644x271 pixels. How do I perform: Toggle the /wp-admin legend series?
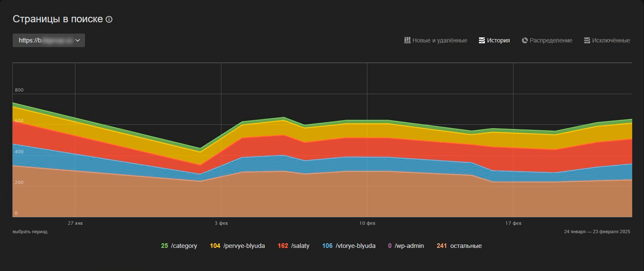point(406,246)
